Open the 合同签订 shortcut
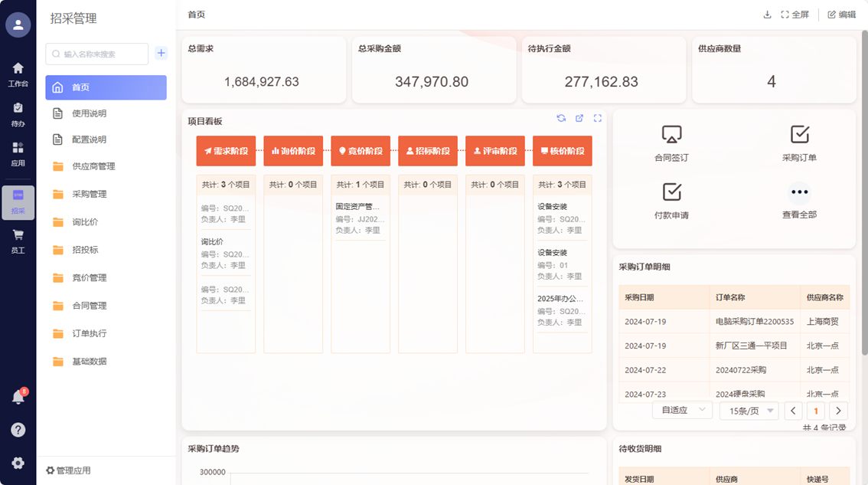The height and width of the screenshot is (485, 868). [671, 143]
